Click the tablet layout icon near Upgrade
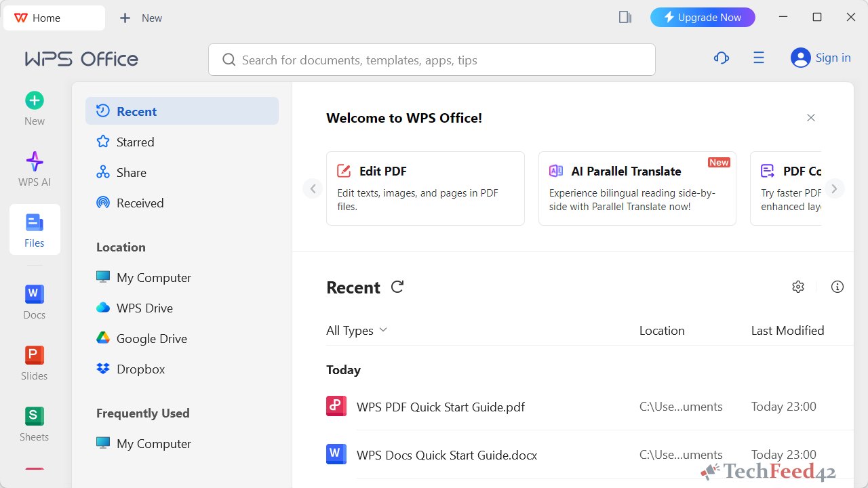The height and width of the screenshot is (488, 868). click(625, 18)
